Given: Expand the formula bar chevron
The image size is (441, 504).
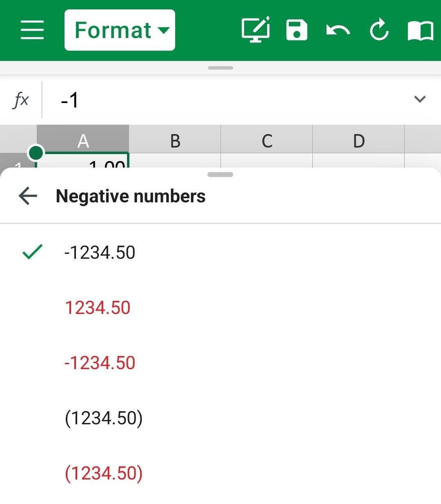Looking at the screenshot, I should click(420, 99).
